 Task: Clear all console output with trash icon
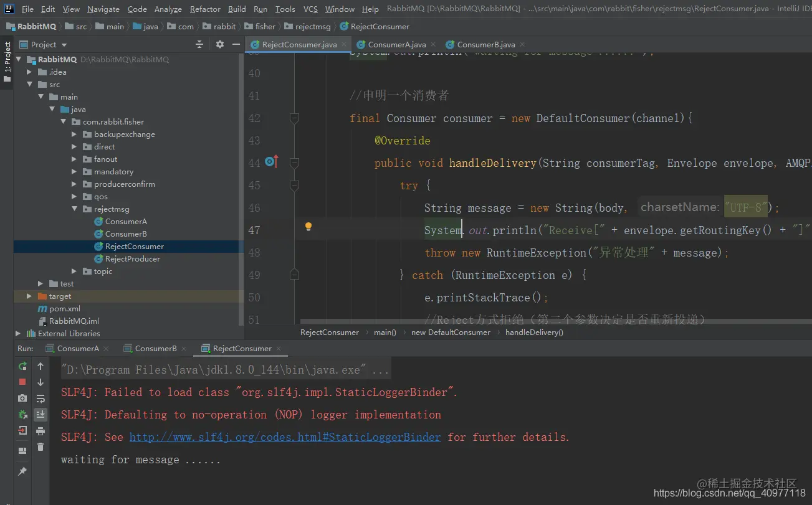[x=41, y=446]
